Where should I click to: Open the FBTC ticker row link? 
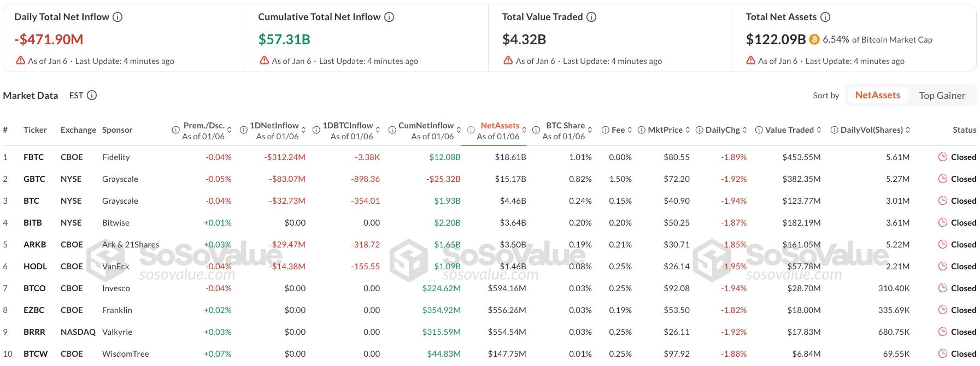(33, 157)
